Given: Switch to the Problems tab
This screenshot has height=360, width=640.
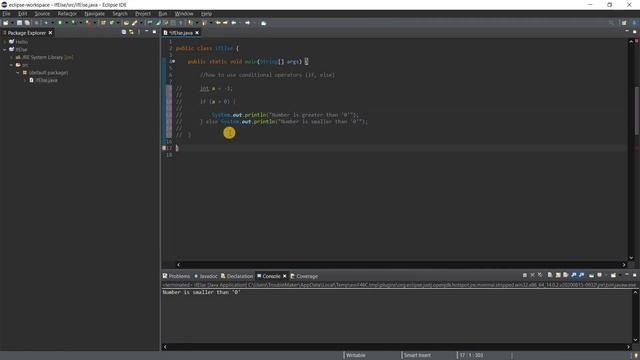Looking at the screenshot, I should [176, 276].
